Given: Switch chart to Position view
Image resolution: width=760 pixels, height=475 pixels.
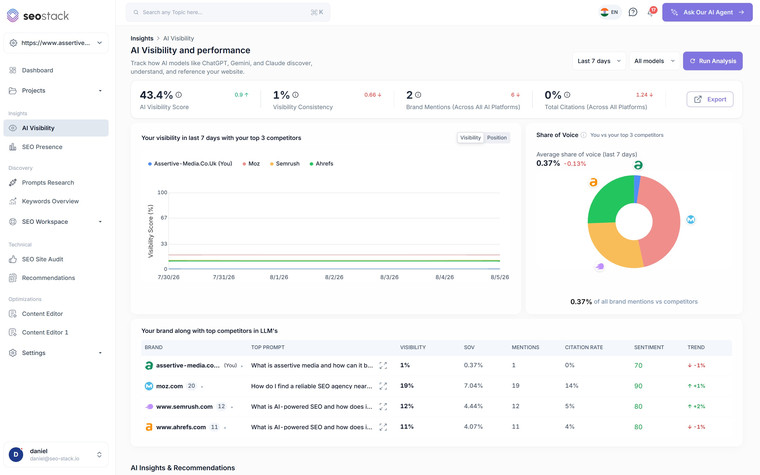Looking at the screenshot, I should 497,138.
